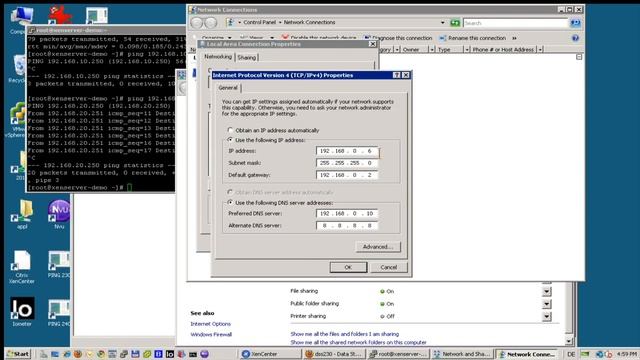Screen dimensions: 640x360
Task: Open the appl folder on the desktop
Action: point(22,214)
